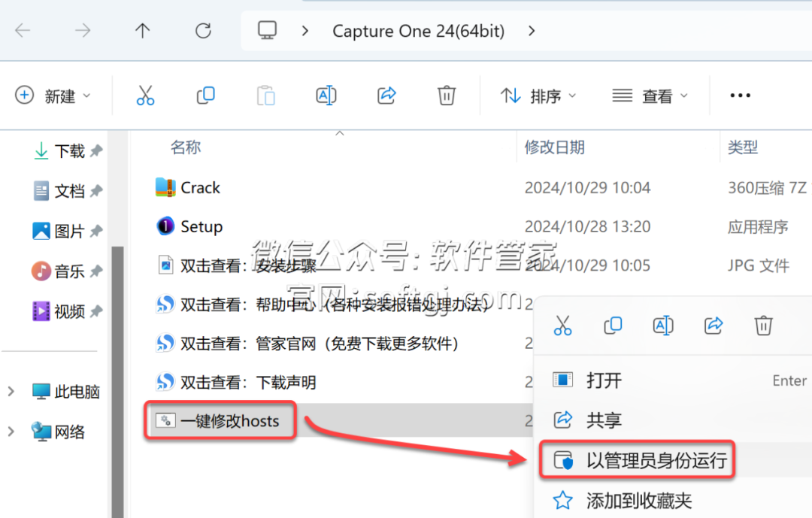Sort by the 名称 column header
The image size is (812, 518).
click(186, 147)
